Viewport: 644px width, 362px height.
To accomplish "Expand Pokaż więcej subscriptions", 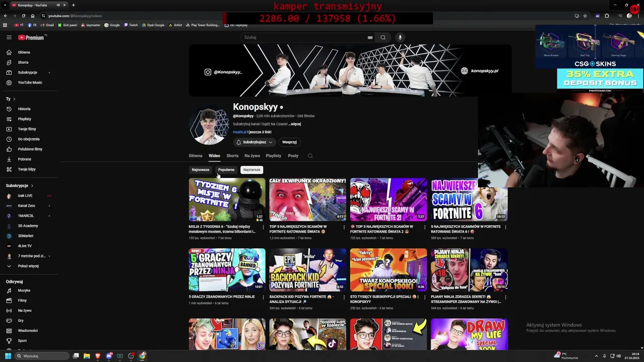I will pyautogui.click(x=28, y=266).
